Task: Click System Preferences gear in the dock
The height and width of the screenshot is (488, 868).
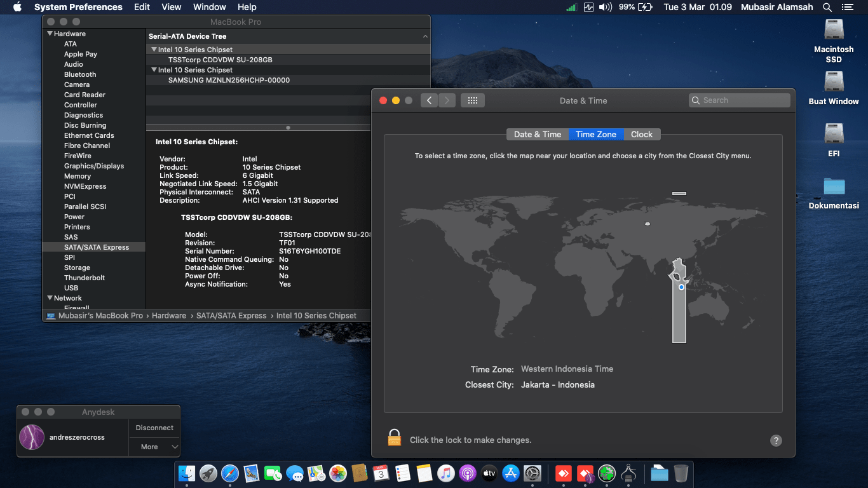Action: click(x=532, y=473)
